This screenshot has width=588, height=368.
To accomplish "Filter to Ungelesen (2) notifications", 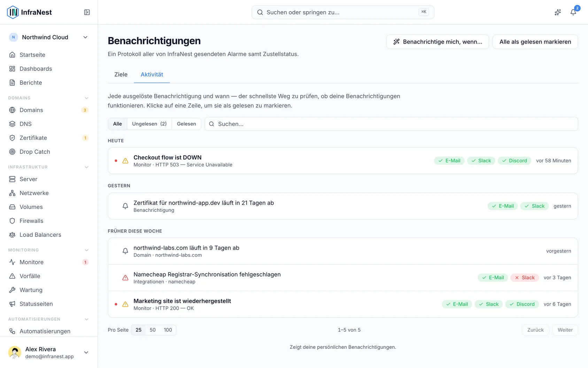I will click(149, 124).
